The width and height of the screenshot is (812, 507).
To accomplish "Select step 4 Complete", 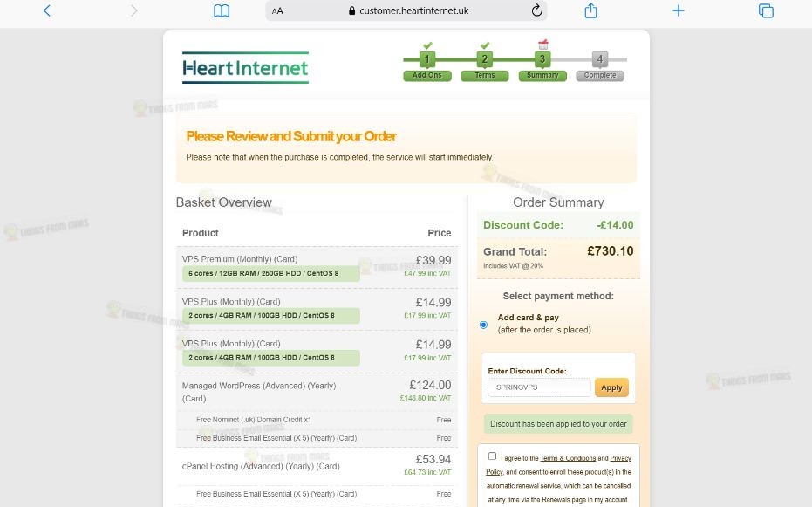I will 600,66.
